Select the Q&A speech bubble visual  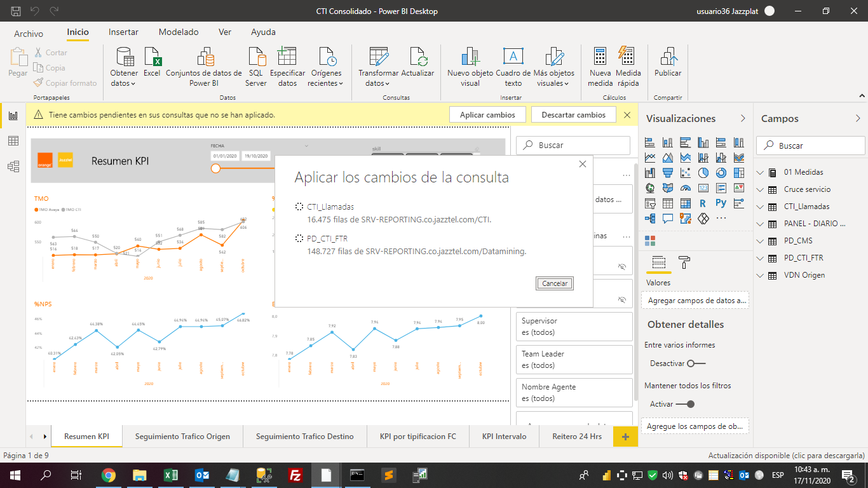[x=668, y=219]
